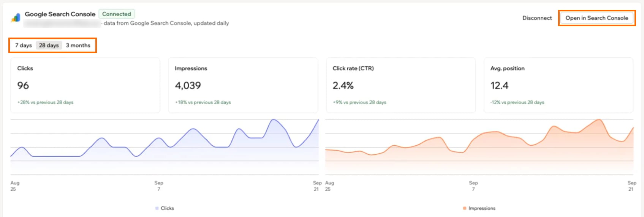Click the Aug 25 label on Clicks chart
Screen dimensions: 644x217
14,186
